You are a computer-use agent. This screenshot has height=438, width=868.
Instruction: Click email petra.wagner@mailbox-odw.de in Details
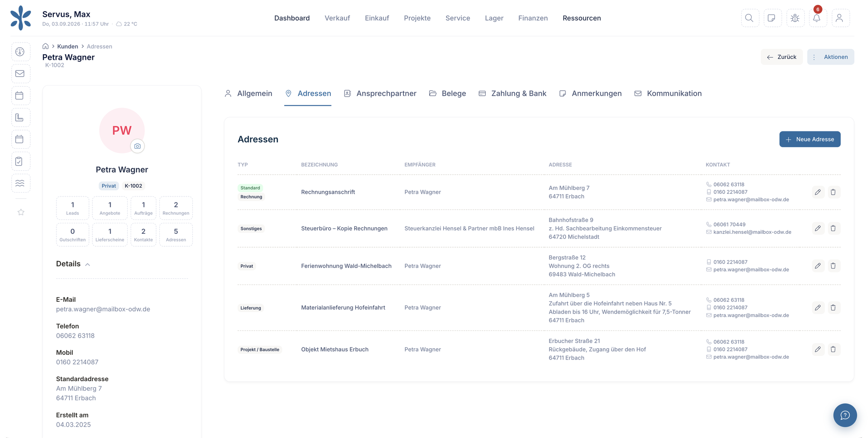(x=103, y=309)
